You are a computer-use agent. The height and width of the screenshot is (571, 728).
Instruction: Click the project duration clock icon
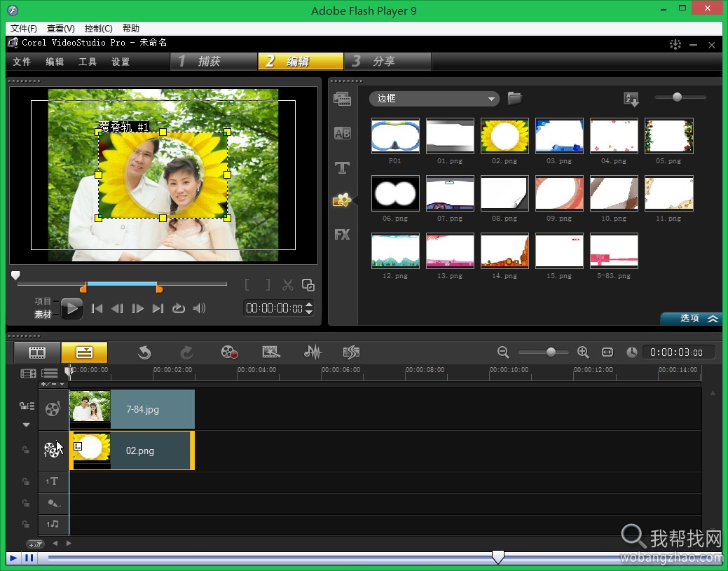(x=631, y=352)
